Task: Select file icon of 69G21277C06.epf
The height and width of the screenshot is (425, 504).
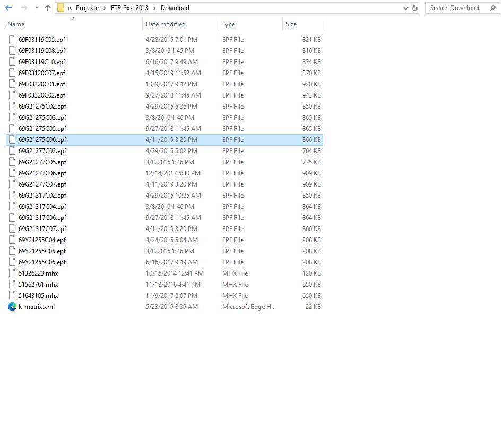Action: point(12,173)
